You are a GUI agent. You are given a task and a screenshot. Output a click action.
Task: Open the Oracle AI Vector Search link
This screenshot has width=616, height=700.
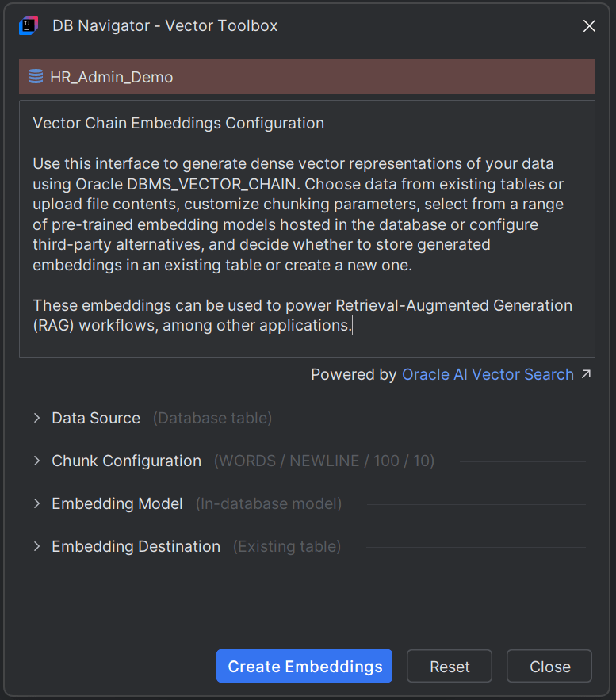488,373
